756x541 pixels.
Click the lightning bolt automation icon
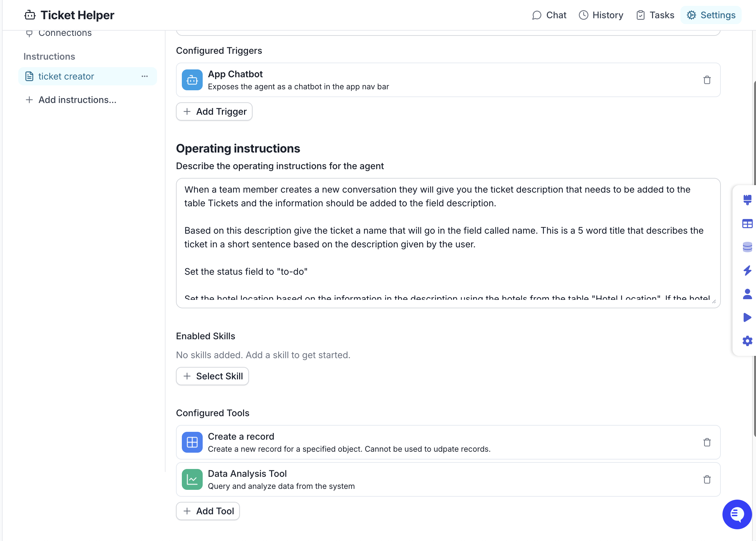pos(747,270)
